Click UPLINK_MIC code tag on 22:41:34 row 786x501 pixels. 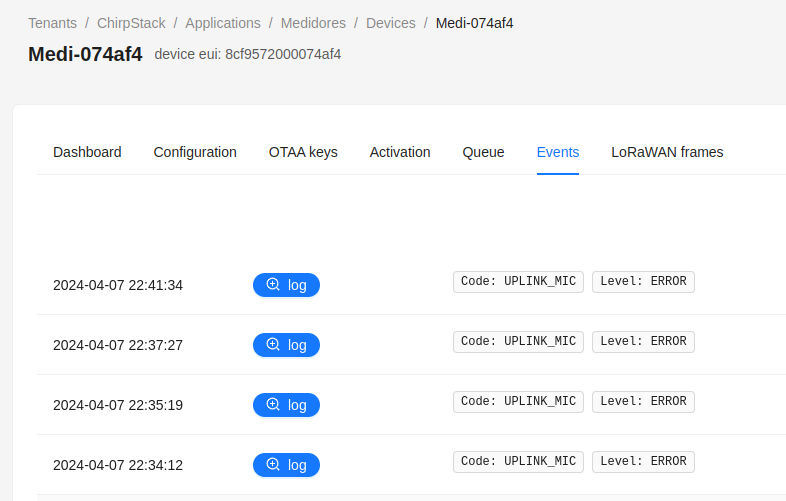(518, 282)
